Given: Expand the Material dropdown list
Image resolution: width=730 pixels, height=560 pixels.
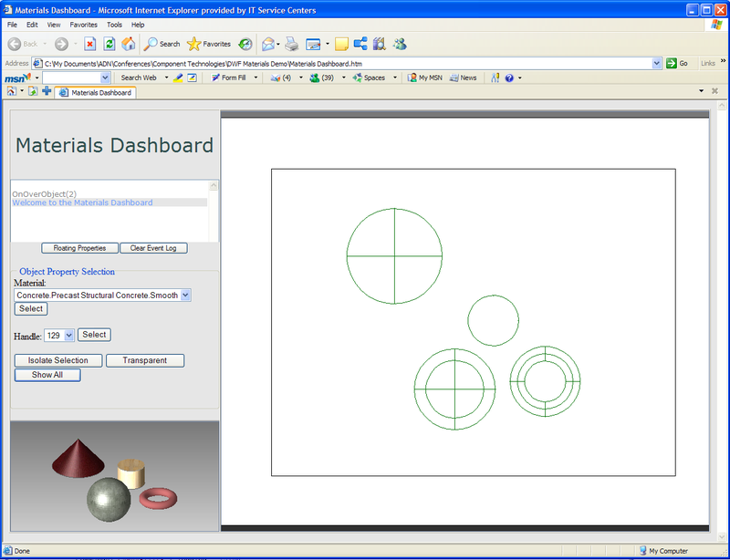Looking at the screenshot, I should pyautogui.click(x=185, y=296).
